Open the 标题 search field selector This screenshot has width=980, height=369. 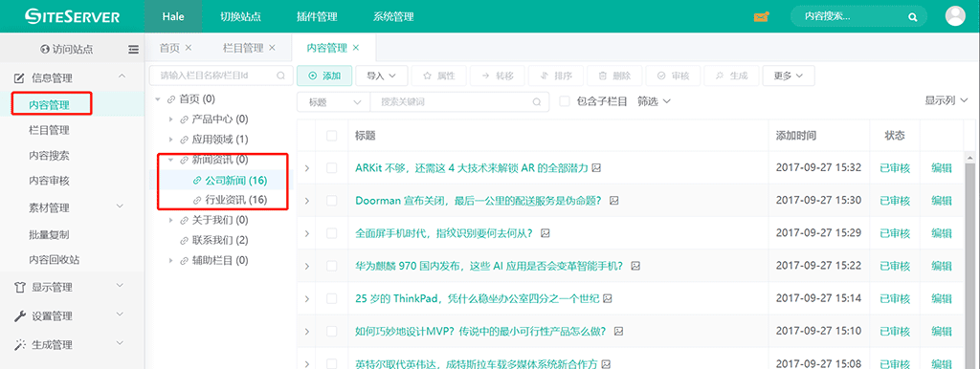(x=334, y=101)
